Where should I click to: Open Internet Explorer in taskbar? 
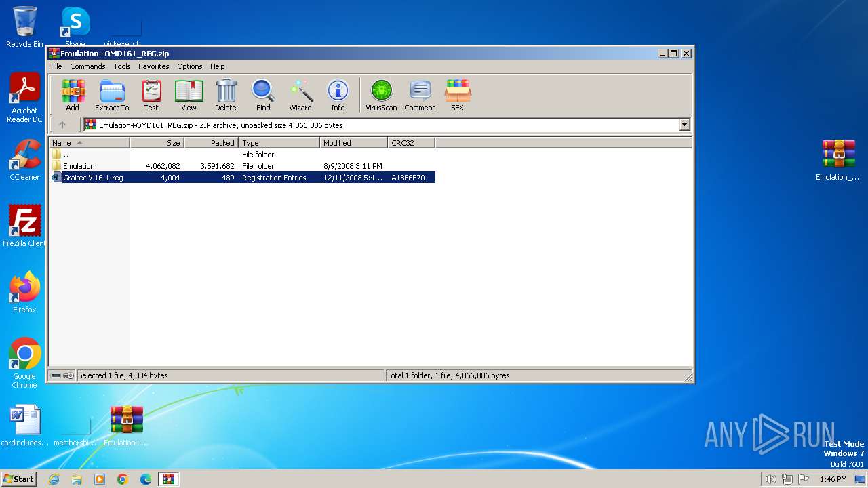(x=54, y=479)
